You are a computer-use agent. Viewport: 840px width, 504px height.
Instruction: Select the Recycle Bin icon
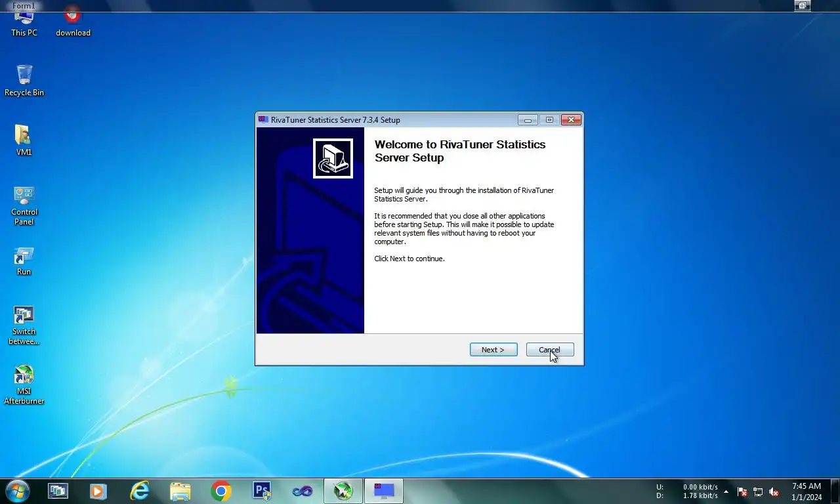[24, 81]
